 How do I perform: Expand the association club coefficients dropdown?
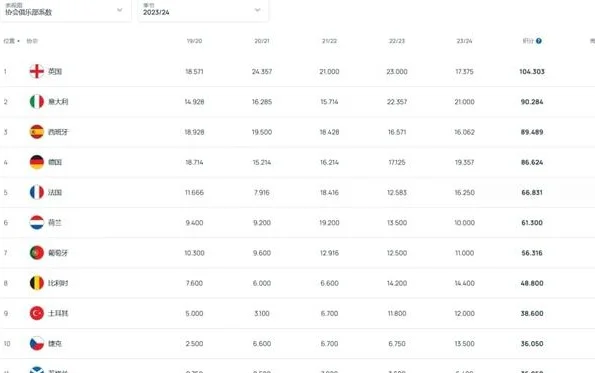65,10
